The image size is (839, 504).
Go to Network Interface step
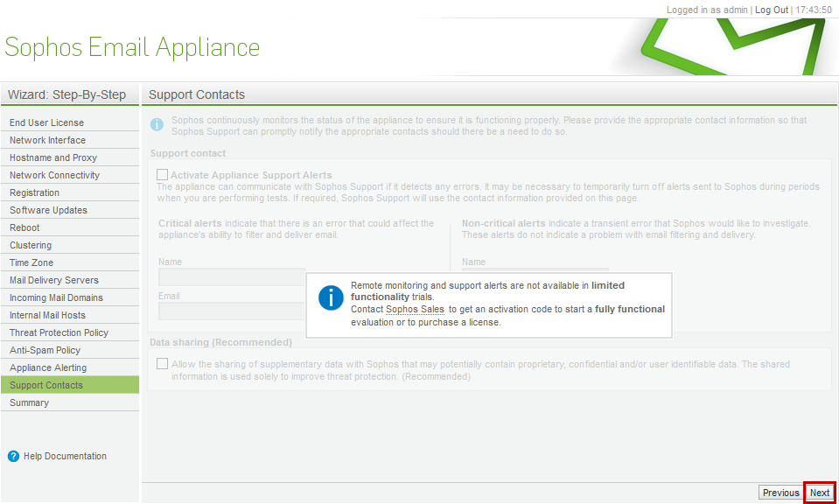coord(70,140)
